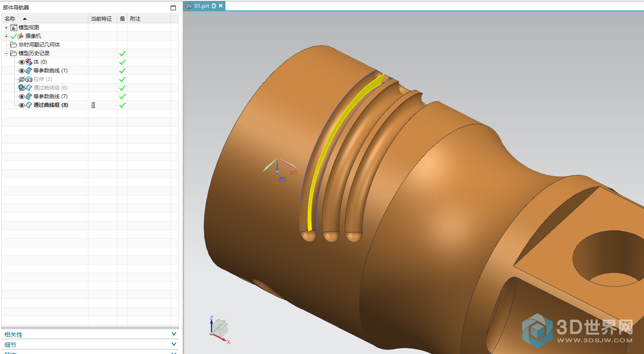Select 非时间戳记几何体 in the navigator
Screen dimensions: 644x354
pos(39,45)
